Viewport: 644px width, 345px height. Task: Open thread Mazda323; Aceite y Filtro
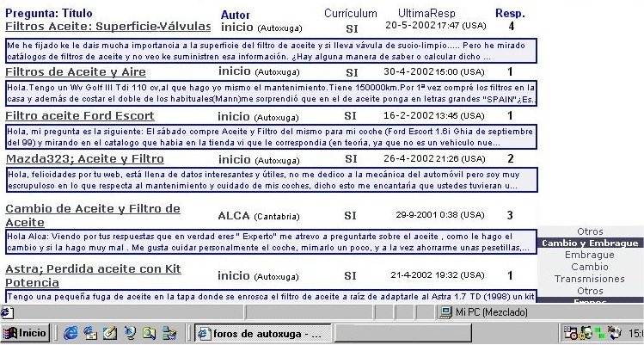84,158
